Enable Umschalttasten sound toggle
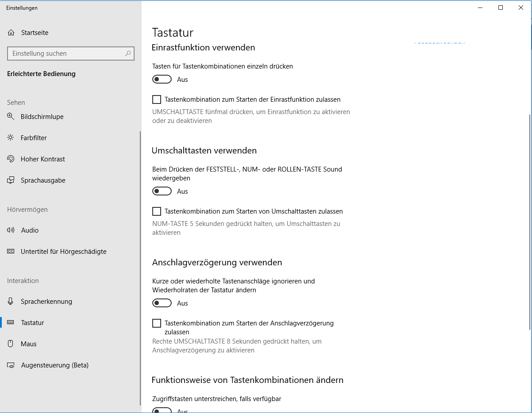This screenshot has height=413, width=532. [162, 191]
